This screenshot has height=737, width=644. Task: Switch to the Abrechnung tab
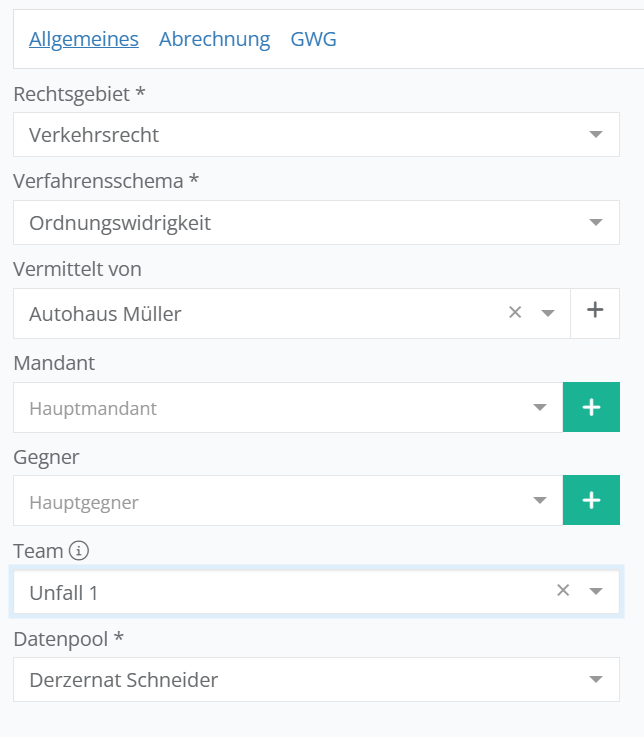click(214, 39)
